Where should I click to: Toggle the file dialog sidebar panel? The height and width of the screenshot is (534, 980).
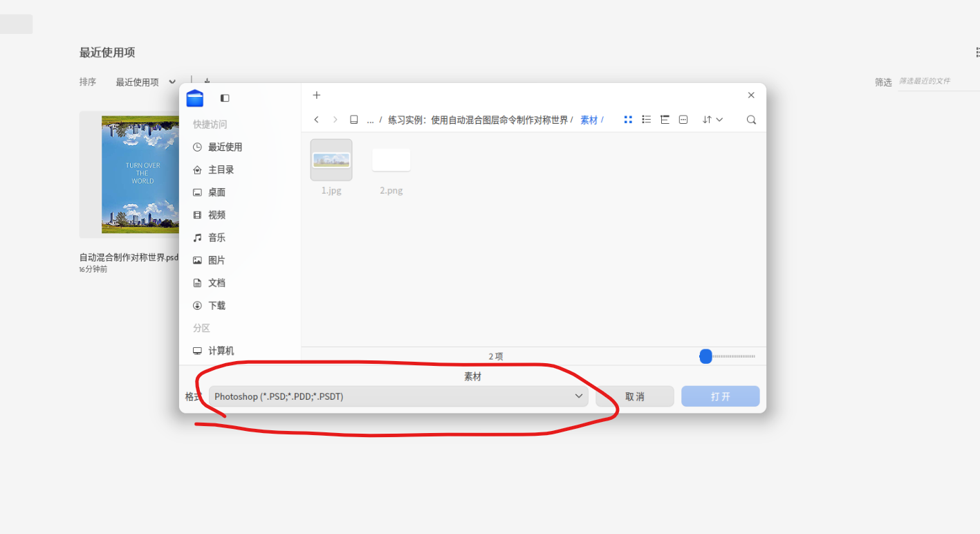coord(225,98)
